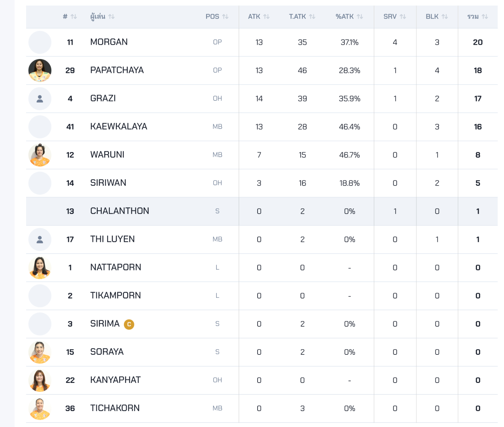Click sort arrows next to ผู้เล่น header
This screenshot has height=427, width=504.
(111, 17)
